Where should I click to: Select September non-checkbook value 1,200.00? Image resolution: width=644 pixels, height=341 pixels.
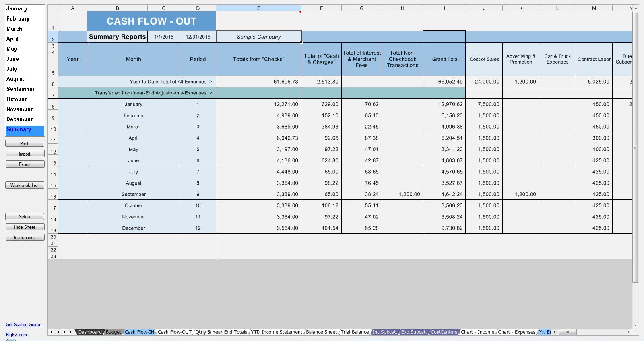pyautogui.click(x=402, y=194)
